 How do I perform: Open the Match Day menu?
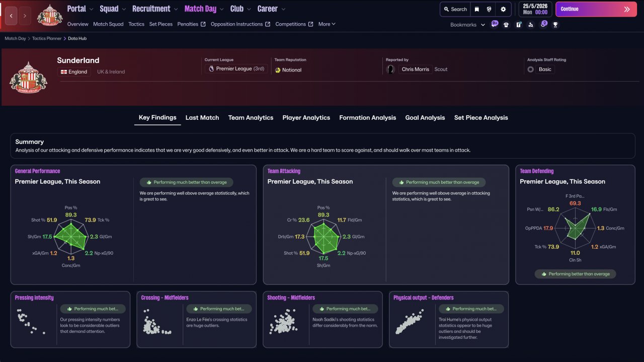pyautogui.click(x=204, y=9)
